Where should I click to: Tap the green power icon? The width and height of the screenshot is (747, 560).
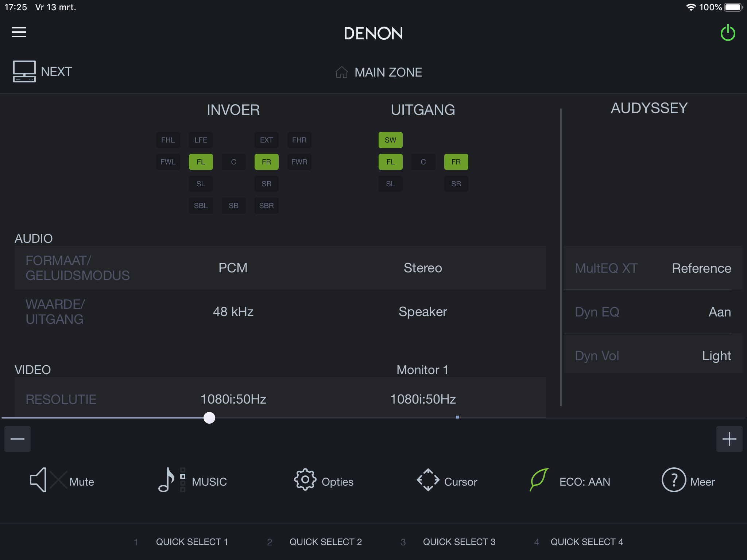pyautogui.click(x=728, y=33)
